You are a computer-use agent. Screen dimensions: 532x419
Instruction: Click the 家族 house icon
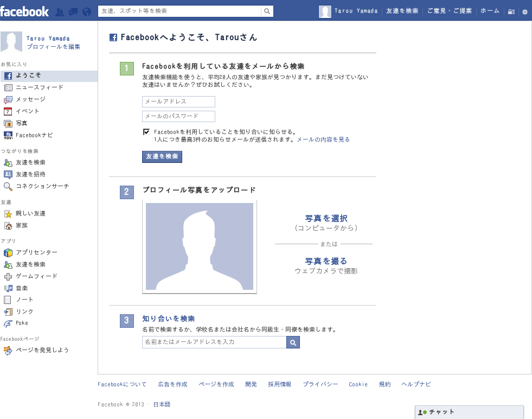tap(8, 225)
